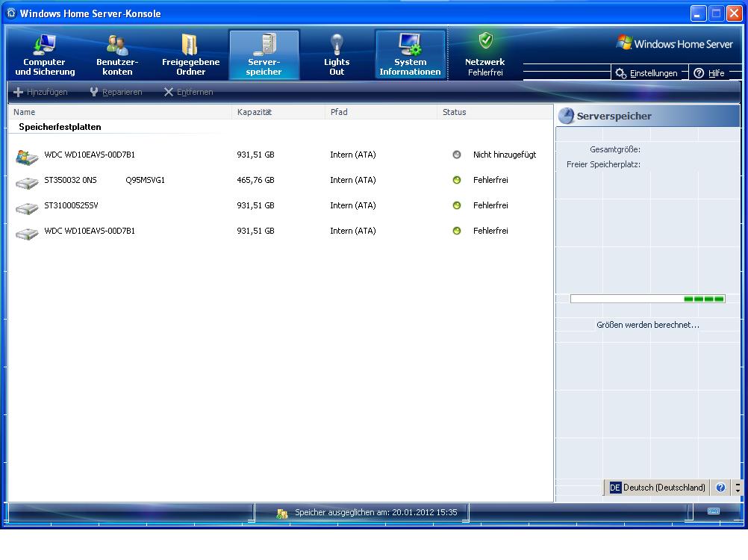
Task: Select the ST350032 0NS drive icon
Action: 27,181
